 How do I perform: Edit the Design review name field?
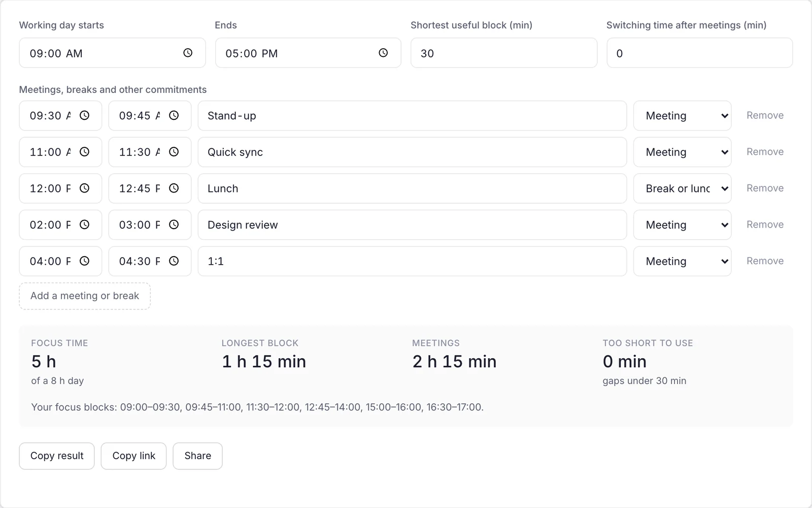coord(412,225)
